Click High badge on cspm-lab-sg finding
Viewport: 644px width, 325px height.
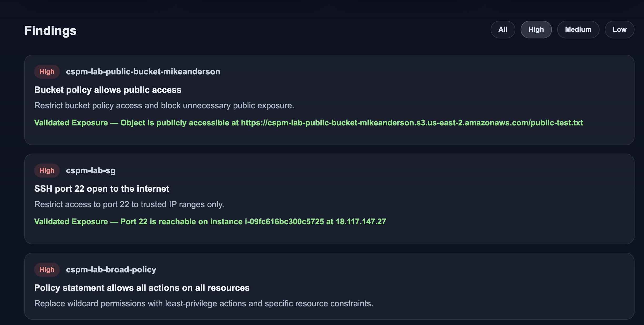(47, 170)
